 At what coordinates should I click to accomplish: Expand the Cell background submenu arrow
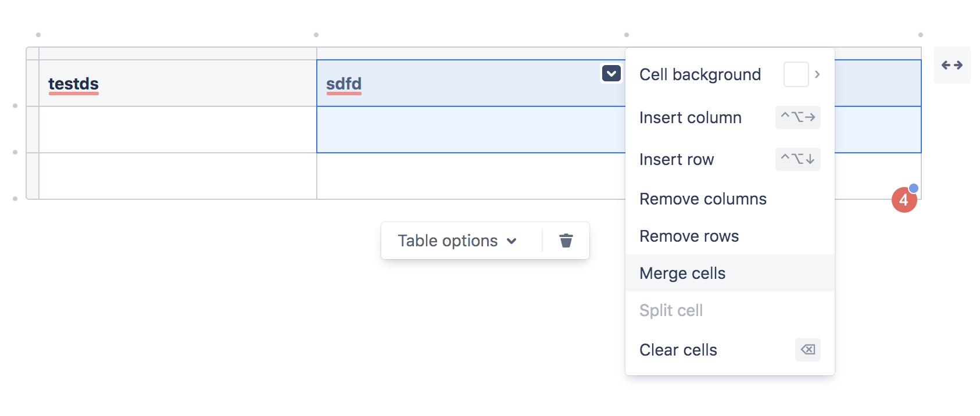tap(817, 74)
